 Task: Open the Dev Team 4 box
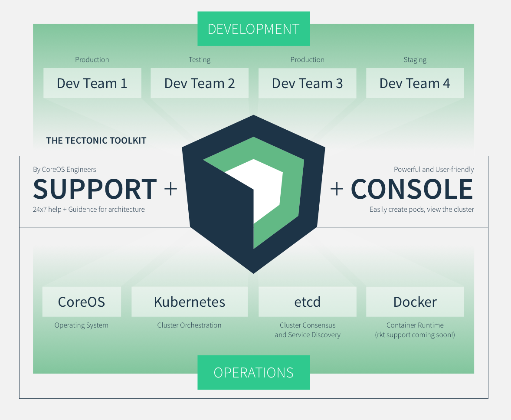(415, 83)
